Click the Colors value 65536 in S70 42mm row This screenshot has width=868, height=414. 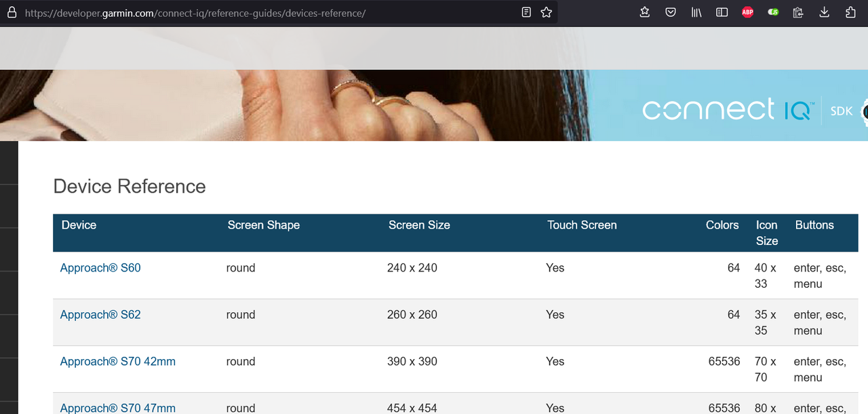[x=724, y=362]
